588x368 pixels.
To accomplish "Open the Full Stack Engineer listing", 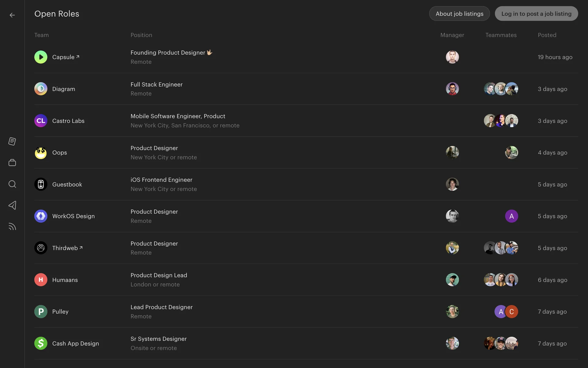I will click(x=156, y=84).
